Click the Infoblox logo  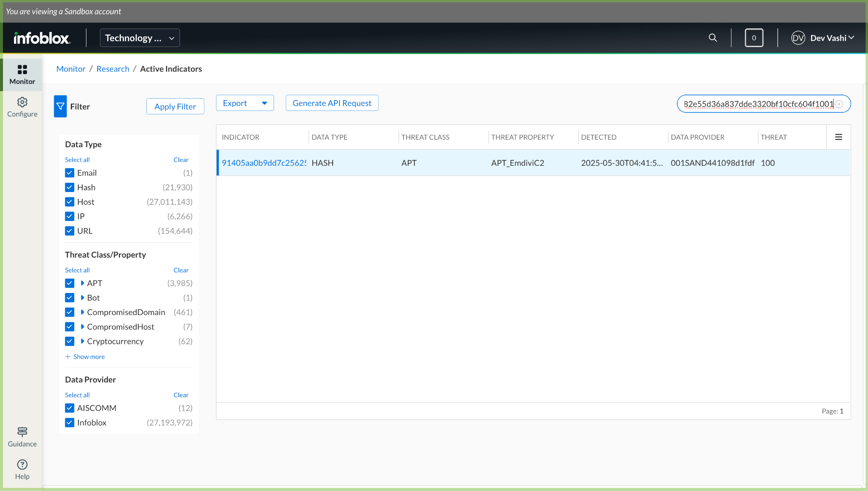pyautogui.click(x=42, y=38)
